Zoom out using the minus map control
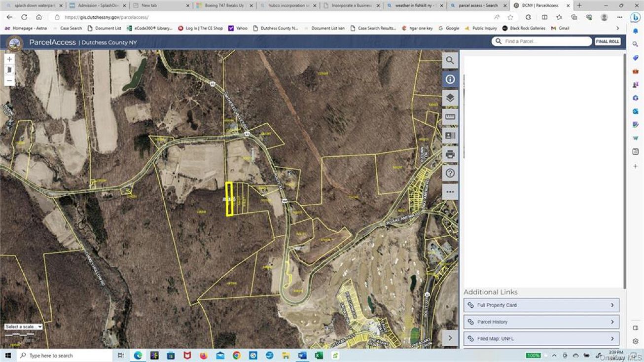Viewport: 644px width, 362px height. 9,80
